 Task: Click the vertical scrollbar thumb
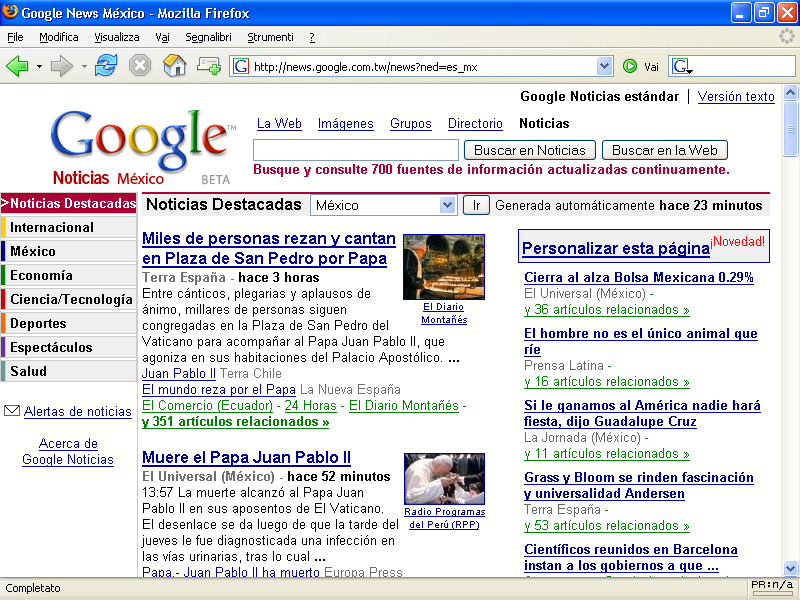790,129
